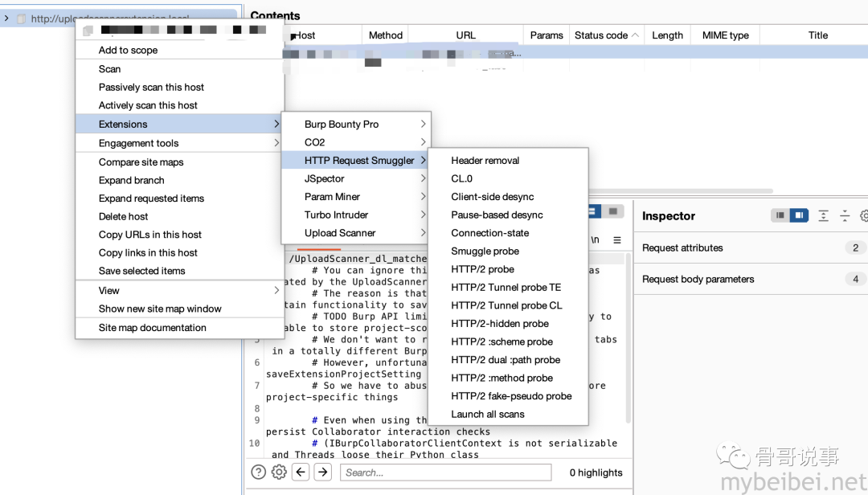868x495 pixels.
Task: Switch Inspector to right-aligned layout icon
Action: pos(799,215)
